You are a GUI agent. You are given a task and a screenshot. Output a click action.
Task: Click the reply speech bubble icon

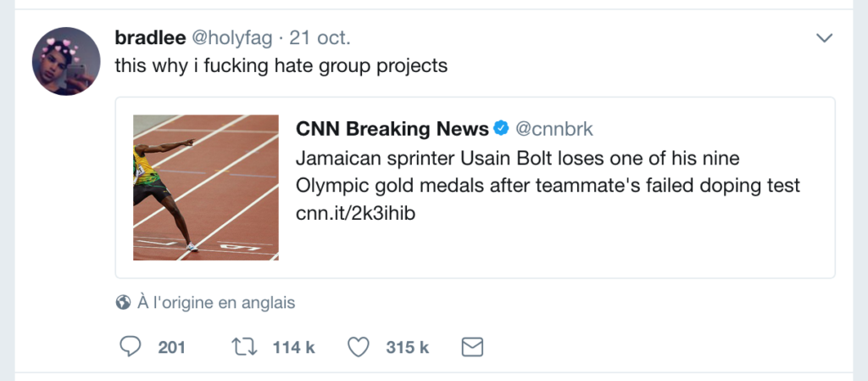click(x=131, y=347)
